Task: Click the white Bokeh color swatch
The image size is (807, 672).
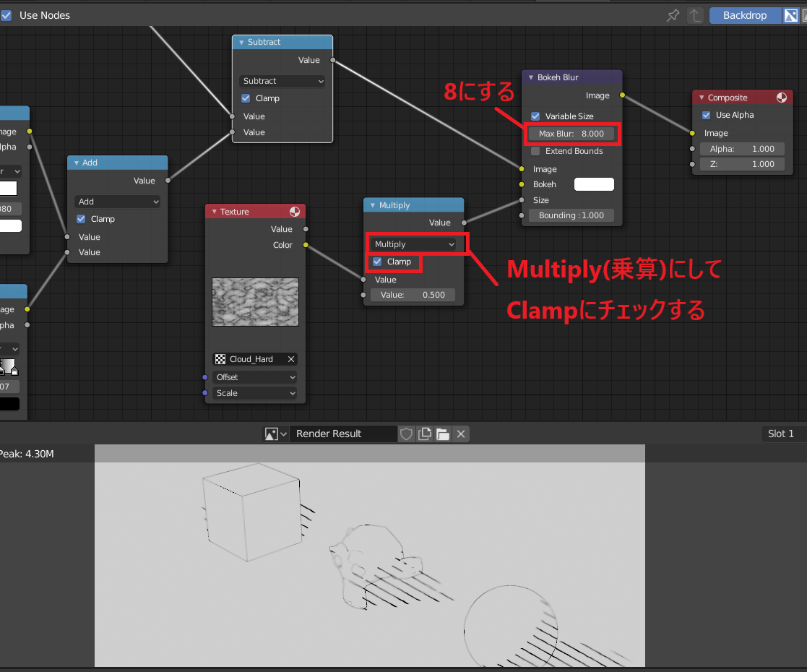Action: click(594, 184)
